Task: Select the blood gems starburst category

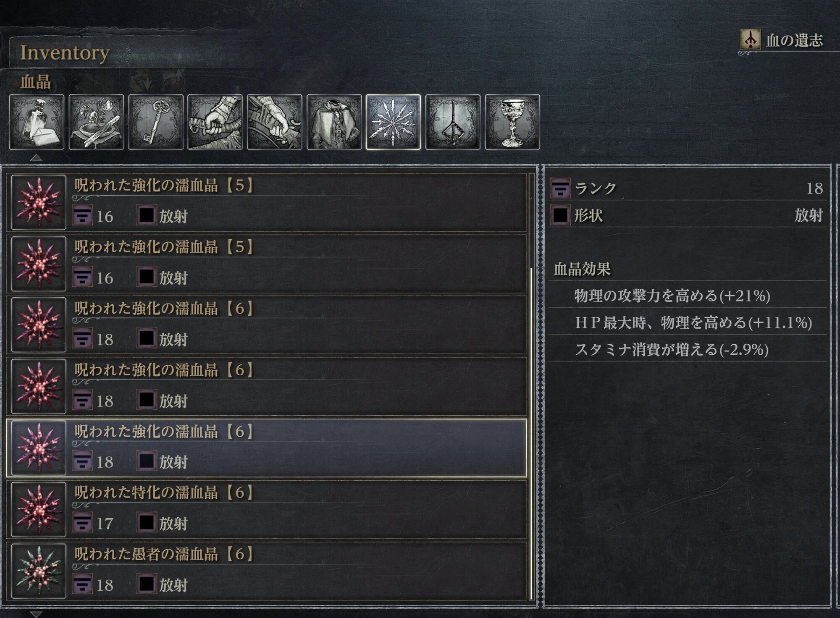Action: click(x=394, y=122)
